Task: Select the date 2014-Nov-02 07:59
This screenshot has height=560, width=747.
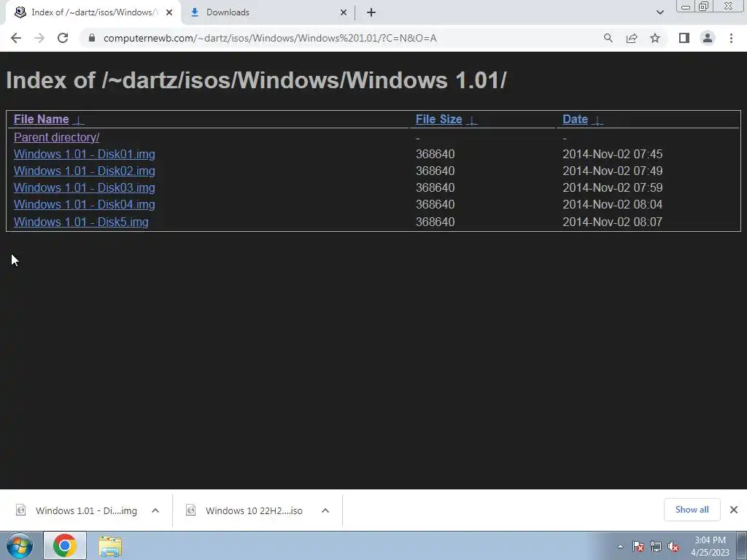Action: [612, 187]
